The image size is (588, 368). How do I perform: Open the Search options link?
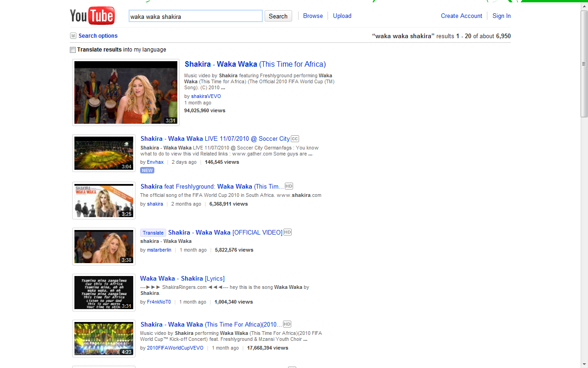(98, 36)
